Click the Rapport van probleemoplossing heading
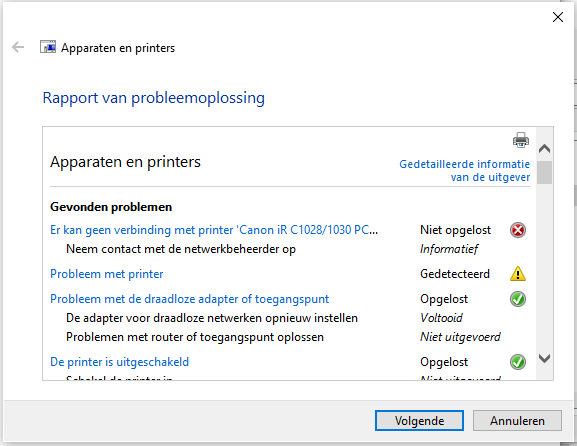The width and height of the screenshot is (577, 446). pos(153,98)
